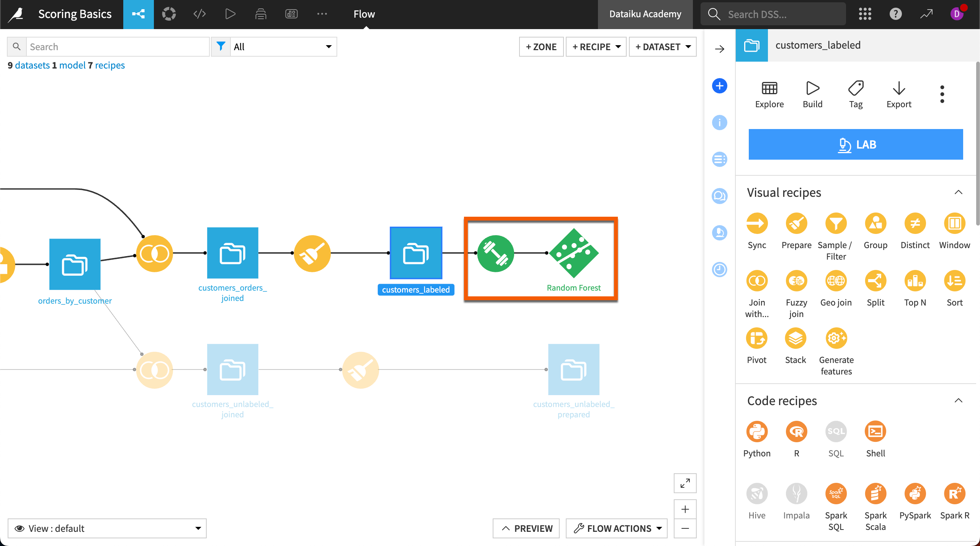Image resolution: width=980 pixels, height=546 pixels.
Task: Toggle fullscreen flow view
Action: 685,483
